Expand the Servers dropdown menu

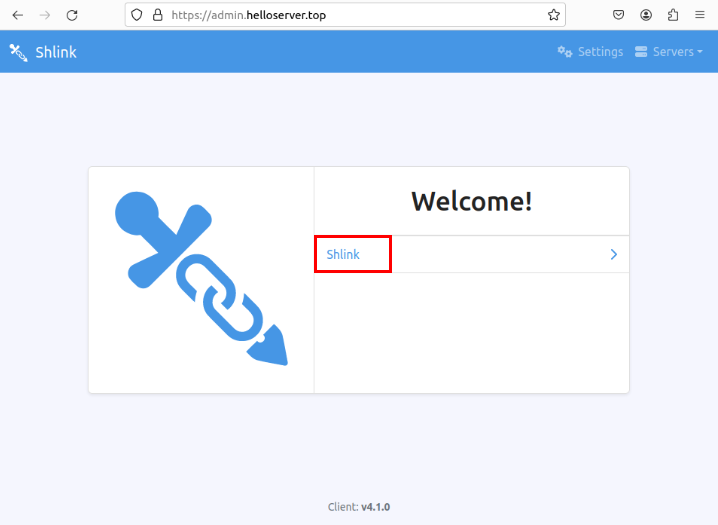(669, 52)
